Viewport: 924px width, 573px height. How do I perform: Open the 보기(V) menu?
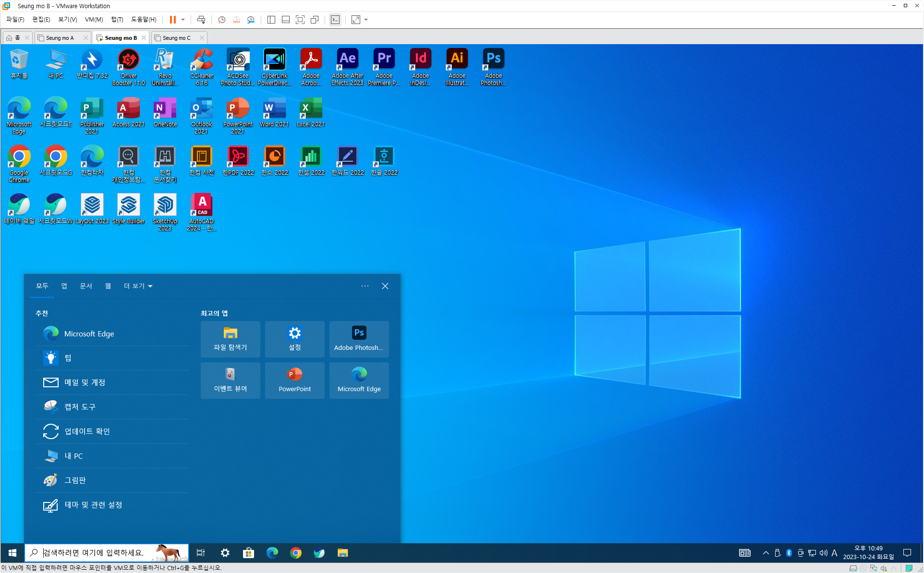(x=67, y=20)
